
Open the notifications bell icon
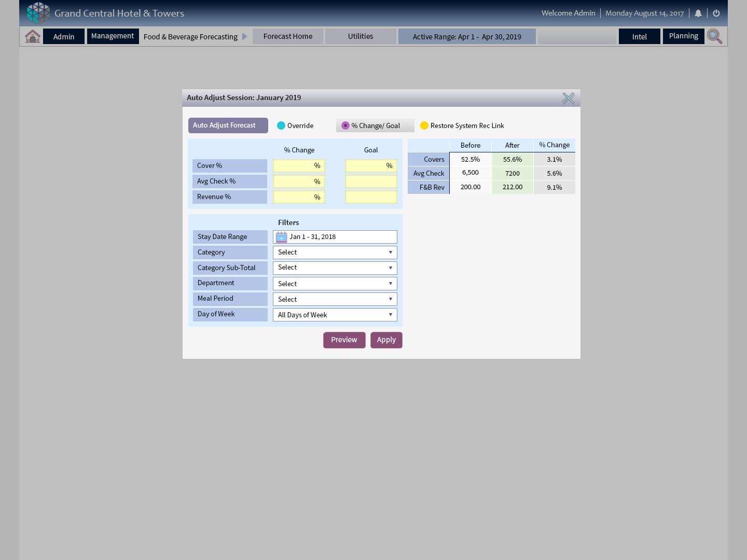[698, 13]
